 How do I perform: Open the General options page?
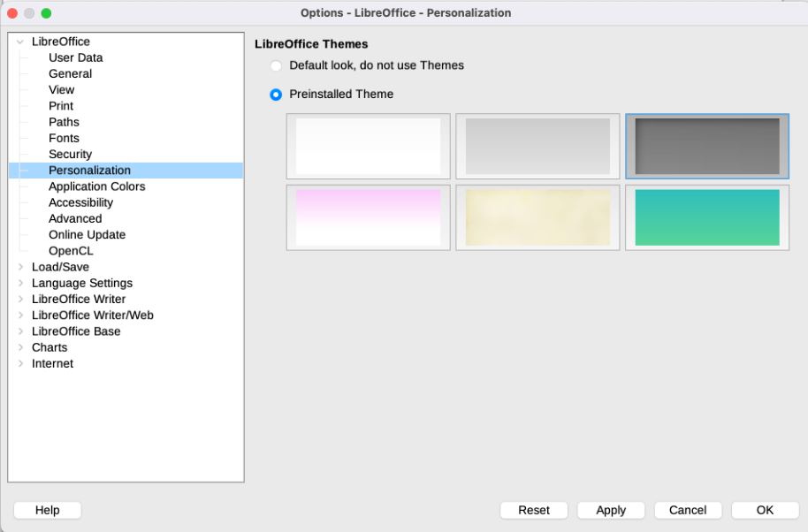70,73
